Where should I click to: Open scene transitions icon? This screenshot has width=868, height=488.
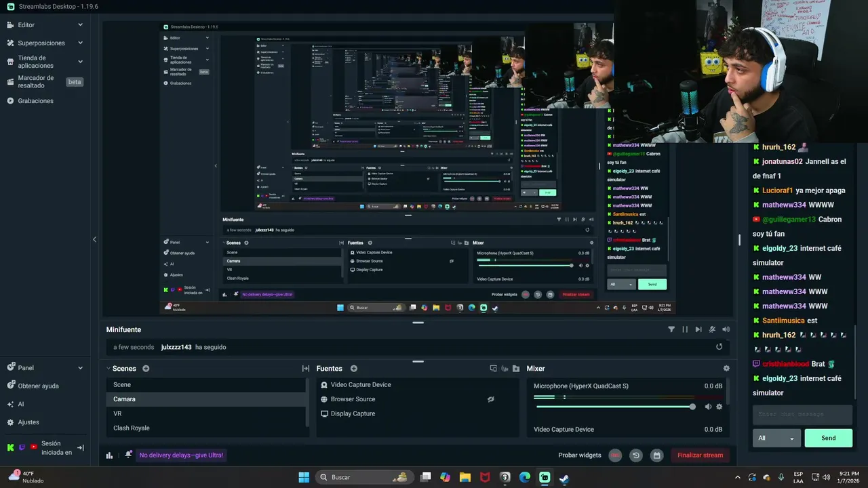[x=306, y=369]
